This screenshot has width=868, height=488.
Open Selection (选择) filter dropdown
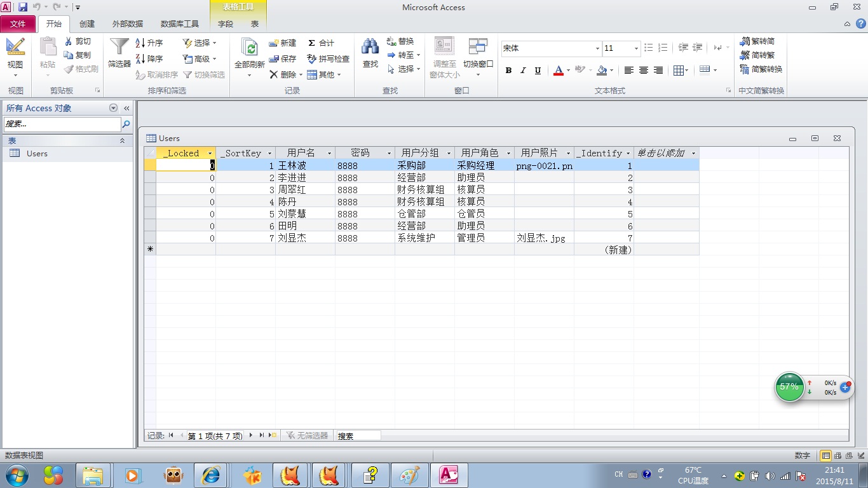click(200, 43)
